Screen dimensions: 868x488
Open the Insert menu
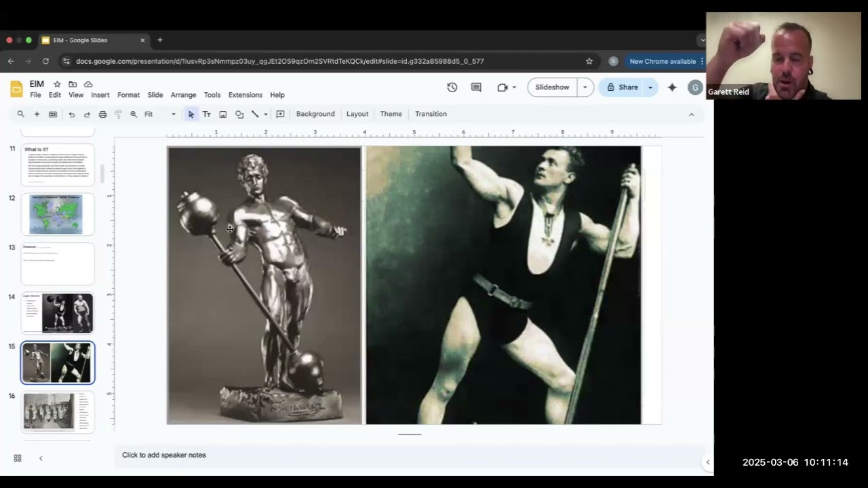pos(100,95)
